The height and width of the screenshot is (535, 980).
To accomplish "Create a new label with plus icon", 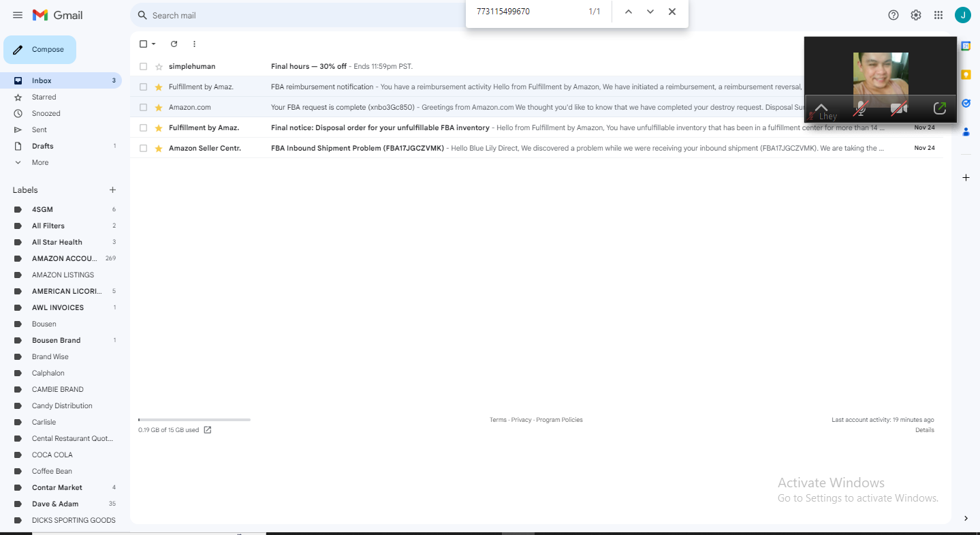I will pos(113,190).
